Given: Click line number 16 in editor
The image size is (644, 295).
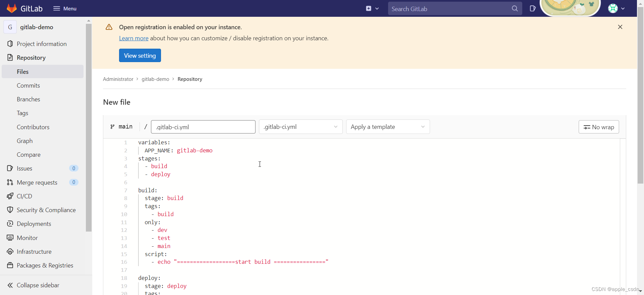Looking at the screenshot, I should click(x=124, y=262).
